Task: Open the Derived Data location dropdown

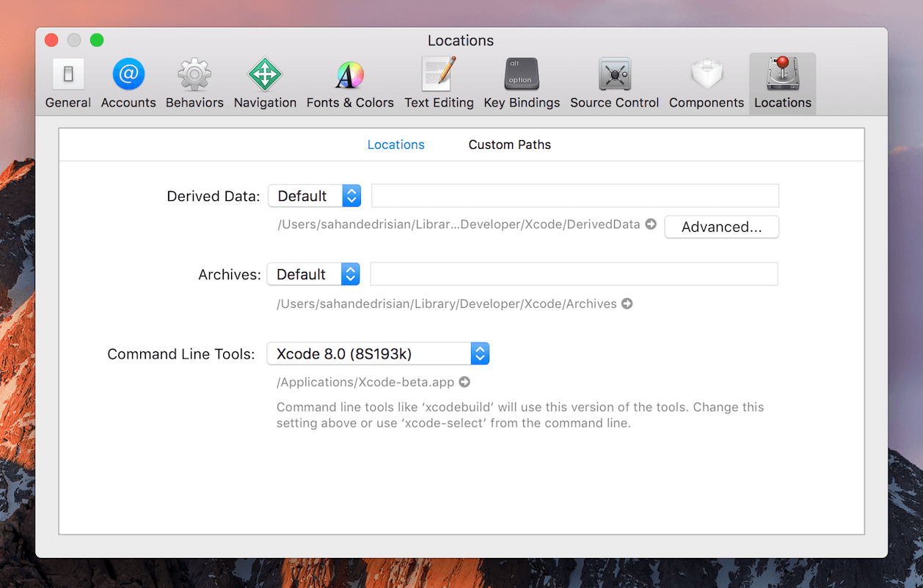Action: click(314, 196)
